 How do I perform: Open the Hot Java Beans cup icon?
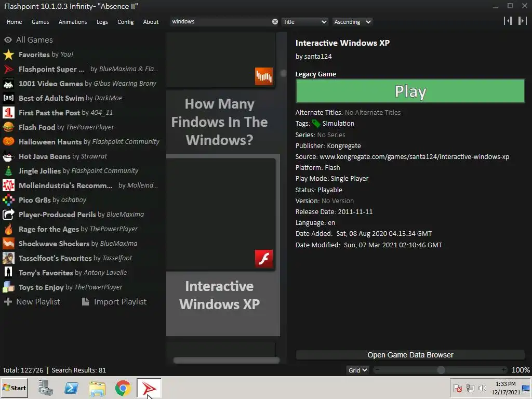coord(8,156)
